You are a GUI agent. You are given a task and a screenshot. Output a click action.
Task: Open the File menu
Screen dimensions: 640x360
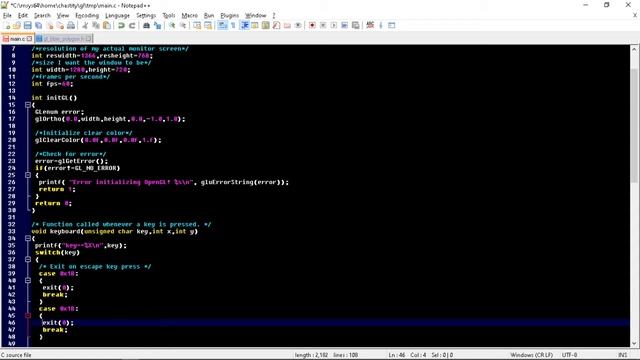[7, 16]
